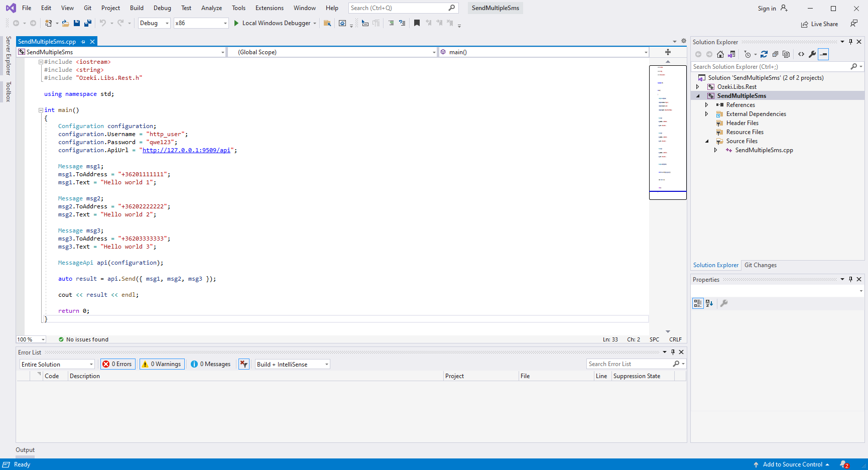The image size is (868, 470).
Task: Toggle the bookmark icon in toolbar
Action: [417, 23]
